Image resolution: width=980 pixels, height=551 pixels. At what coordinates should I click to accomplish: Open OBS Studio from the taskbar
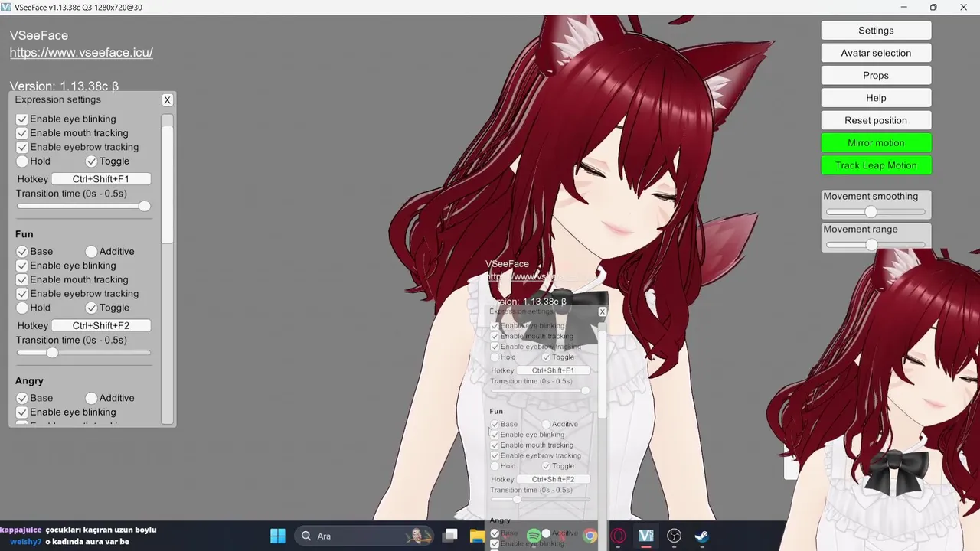click(674, 536)
